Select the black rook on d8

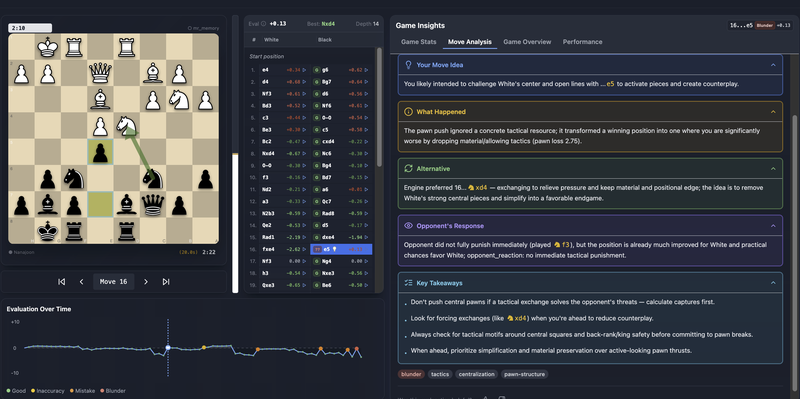point(127,231)
